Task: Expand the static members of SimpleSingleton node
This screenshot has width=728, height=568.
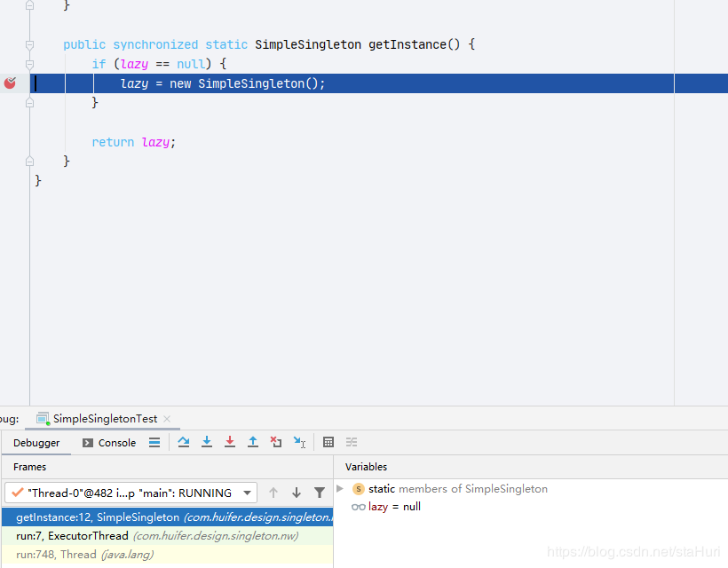Action: tap(340, 489)
